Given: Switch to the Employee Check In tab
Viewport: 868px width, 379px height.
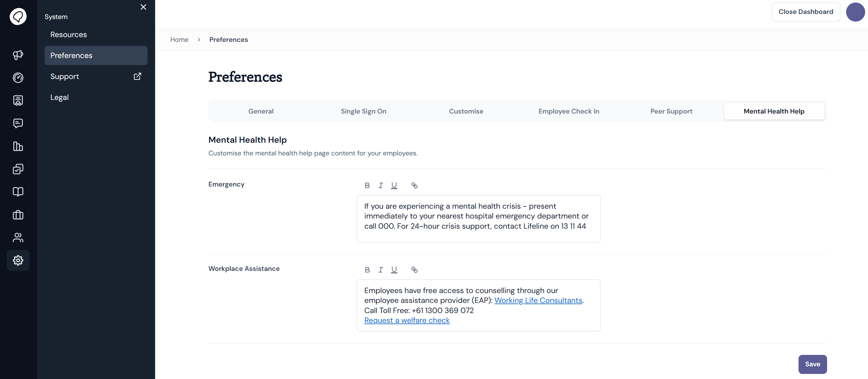Looking at the screenshot, I should (x=569, y=111).
